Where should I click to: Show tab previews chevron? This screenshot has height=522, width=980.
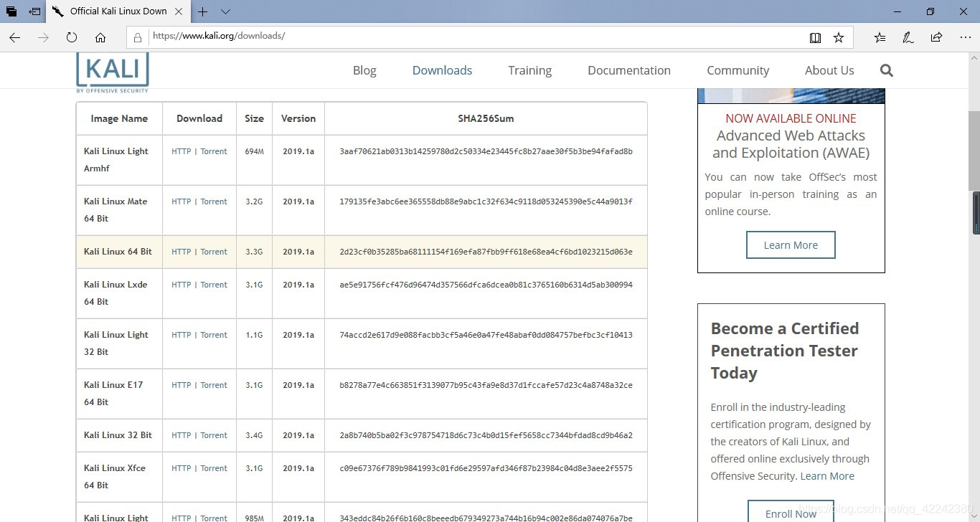(225, 11)
